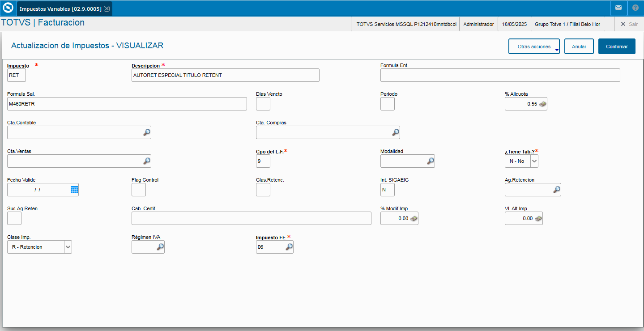Screen dimensions: 644x331
Task: Open the mail envelope icon
Action: point(618,8)
